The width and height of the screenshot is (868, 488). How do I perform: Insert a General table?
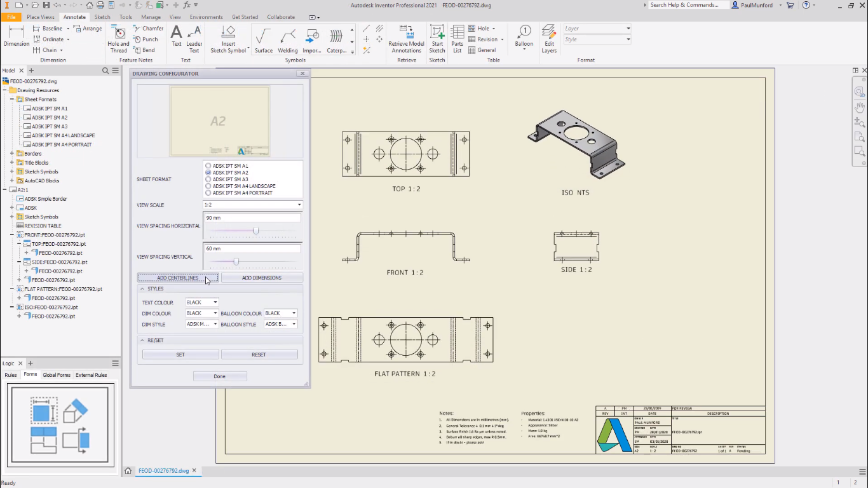coord(482,50)
